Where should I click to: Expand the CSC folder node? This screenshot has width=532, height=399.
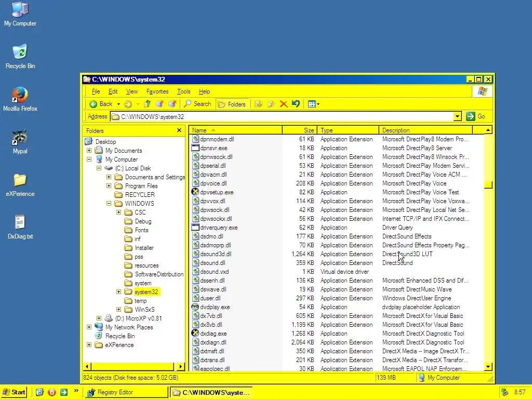118,212
